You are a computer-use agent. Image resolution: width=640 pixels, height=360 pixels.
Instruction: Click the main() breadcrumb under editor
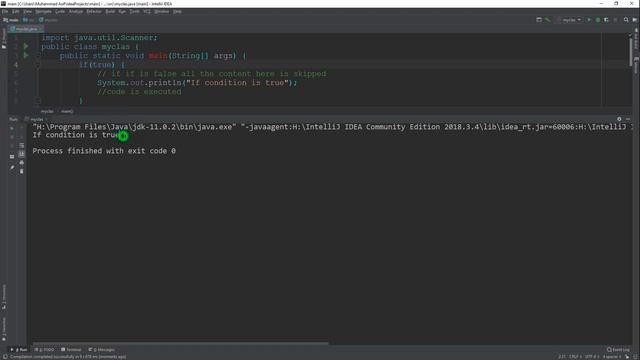67,111
